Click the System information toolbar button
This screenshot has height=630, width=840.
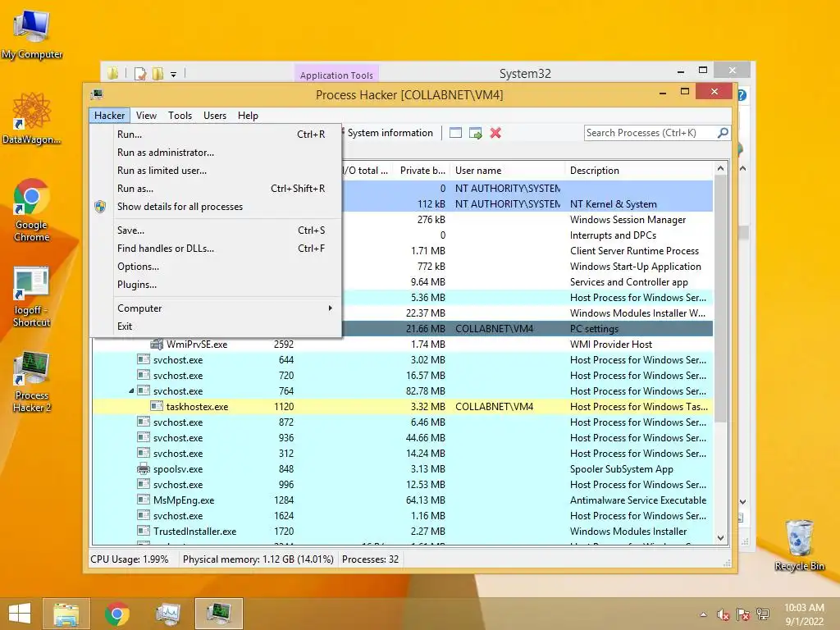[389, 133]
